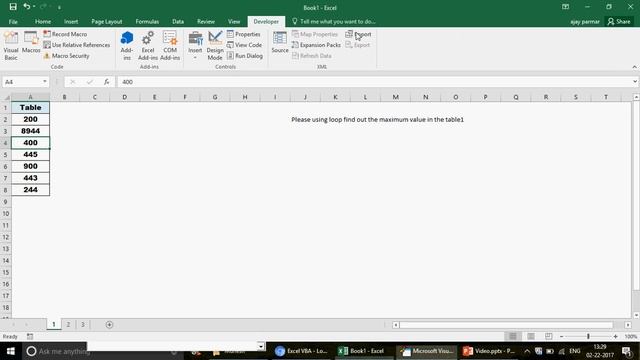The height and width of the screenshot is (360, 640).
Task: Open the Windows Start menu
Action: (x=11, y=351)
